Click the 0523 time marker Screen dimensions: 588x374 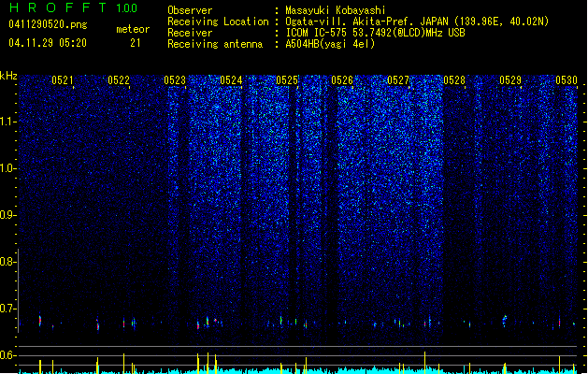click(175, 80)
